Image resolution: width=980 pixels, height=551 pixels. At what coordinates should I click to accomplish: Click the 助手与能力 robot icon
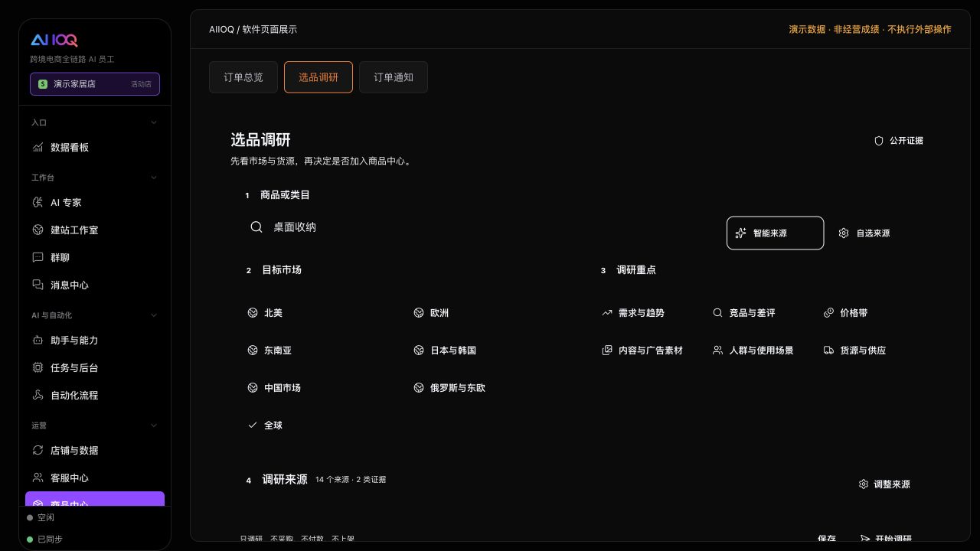[38, 341]
